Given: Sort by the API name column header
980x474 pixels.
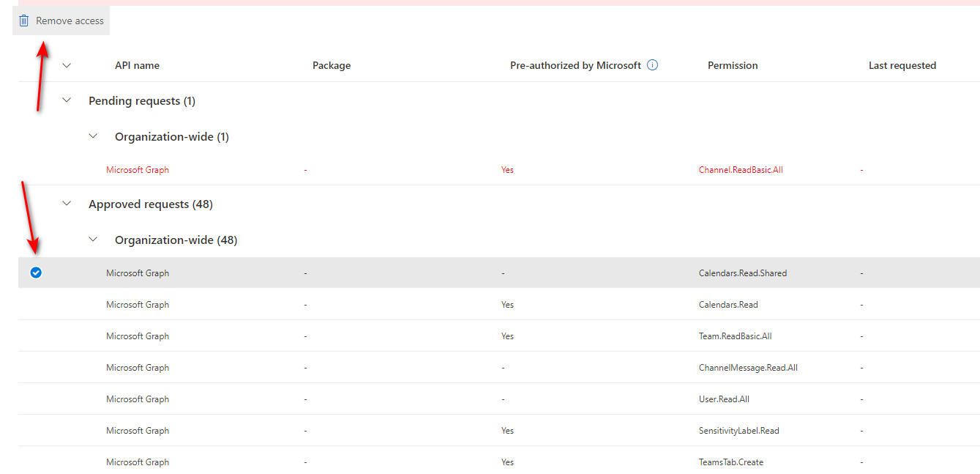Looking at the screenshot, I should click(x=137, y=65).
